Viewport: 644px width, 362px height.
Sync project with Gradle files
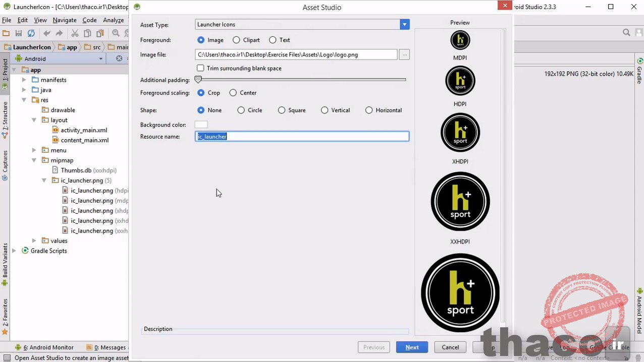[31, 33]
